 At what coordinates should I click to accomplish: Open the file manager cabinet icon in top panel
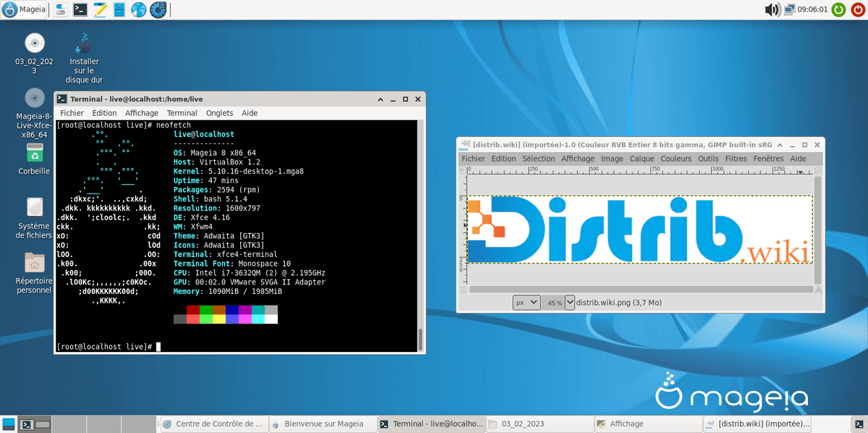coord(119,10)
